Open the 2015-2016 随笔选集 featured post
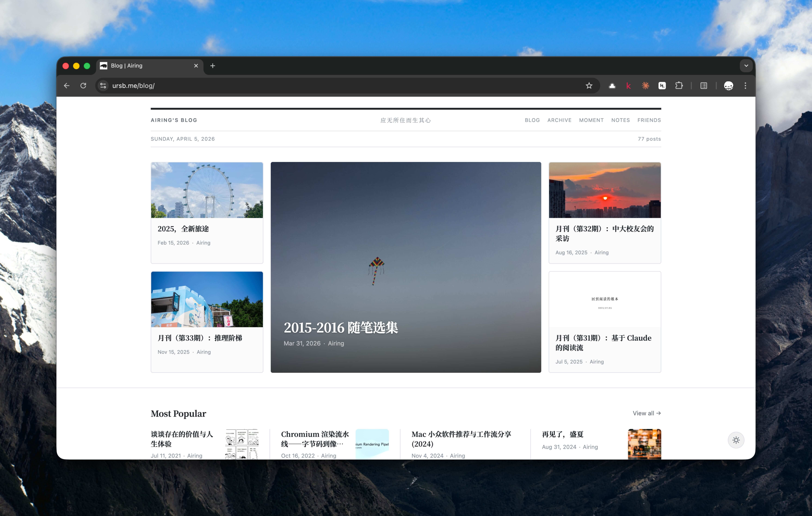This screenshot has height=516, width=812. pos(341,327)
